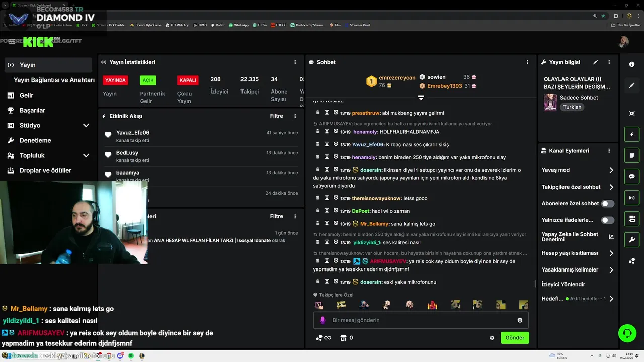Image resolution: width=644 pixels, height=362 pixels.
Task: Toggle Abonelere özel sohbet switch
Action: pos(608,204)
